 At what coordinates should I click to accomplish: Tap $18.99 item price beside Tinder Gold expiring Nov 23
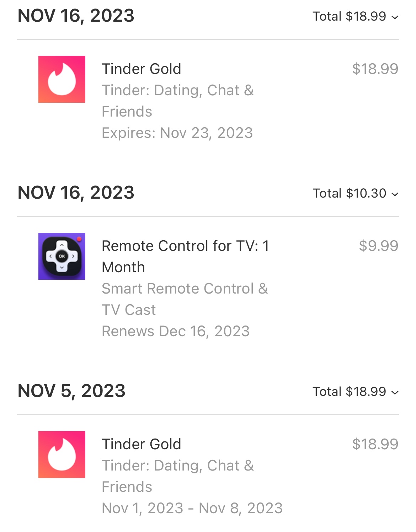(x=375, y=69)
